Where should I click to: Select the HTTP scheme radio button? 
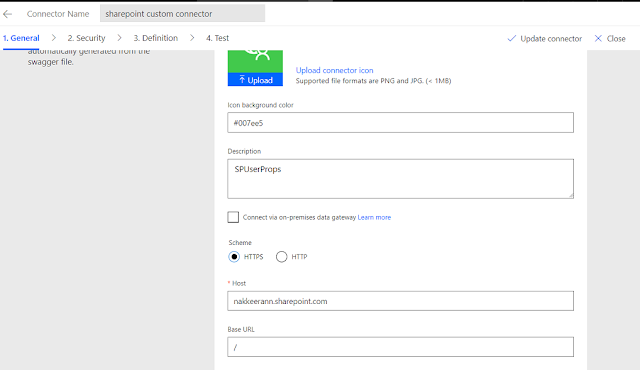pyautogui.click(x=282, y=257)
